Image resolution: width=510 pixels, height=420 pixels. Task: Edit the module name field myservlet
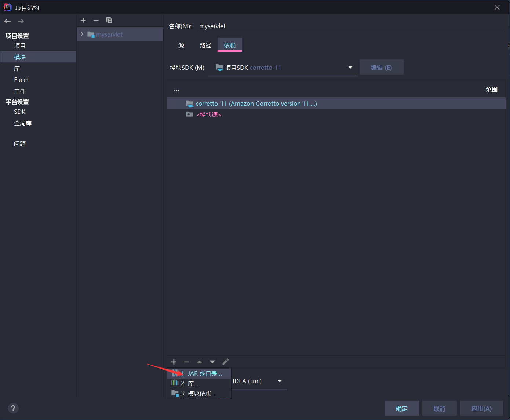click(x=350, y=26)
